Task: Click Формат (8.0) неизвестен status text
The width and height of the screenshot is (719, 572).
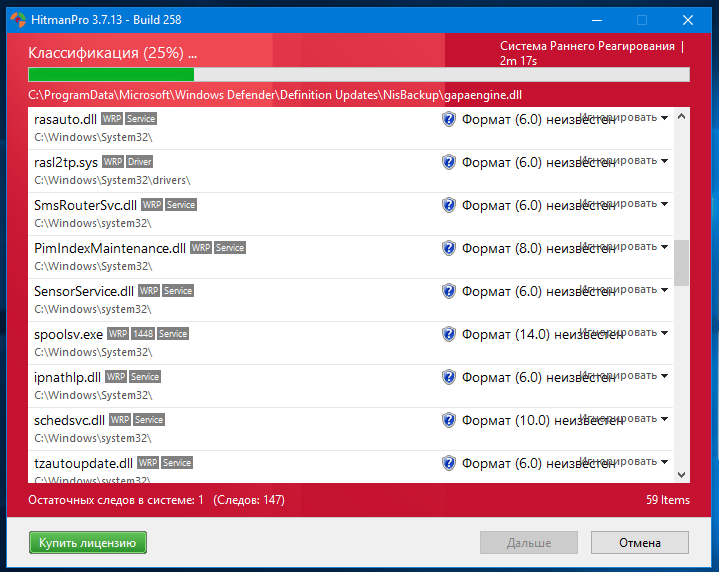Action: pos(538,248)
